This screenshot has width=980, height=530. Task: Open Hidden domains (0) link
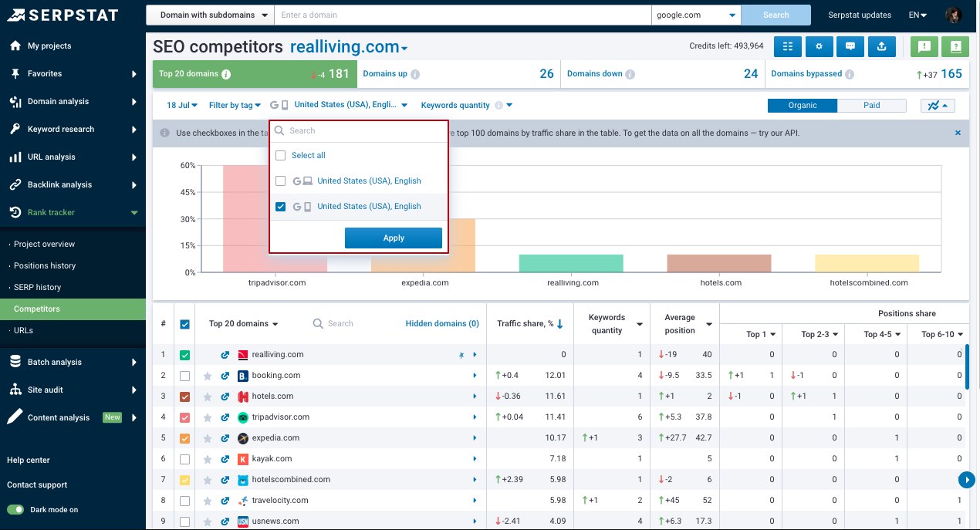point(442,324)
